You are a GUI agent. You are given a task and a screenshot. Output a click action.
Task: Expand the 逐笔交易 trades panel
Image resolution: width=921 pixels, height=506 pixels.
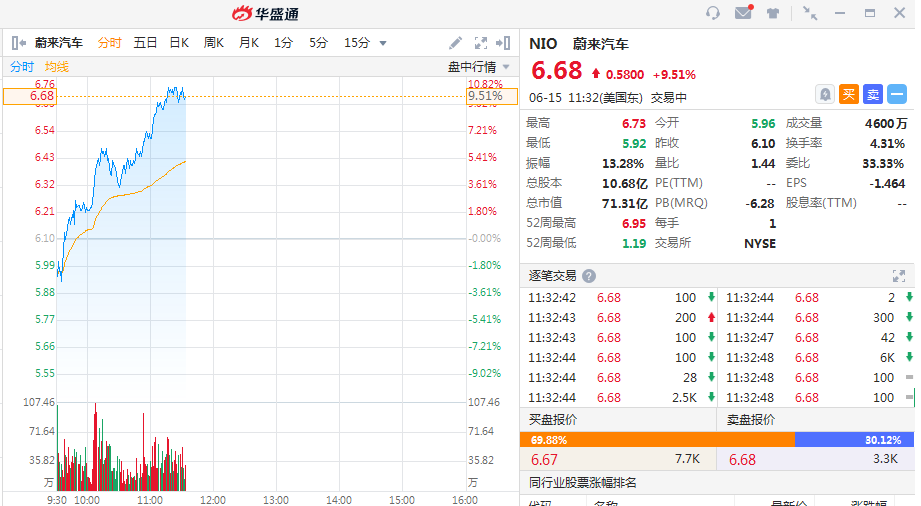coord(898,276)
